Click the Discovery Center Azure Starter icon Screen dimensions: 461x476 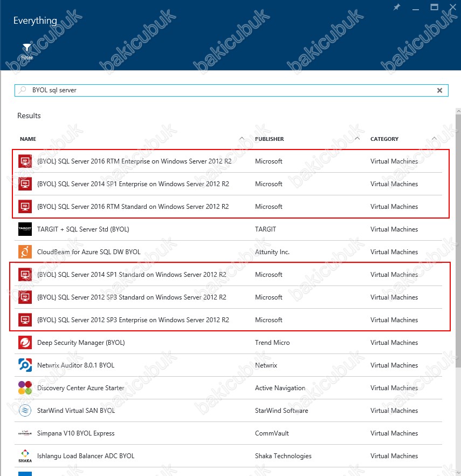[x=25, y=388]
